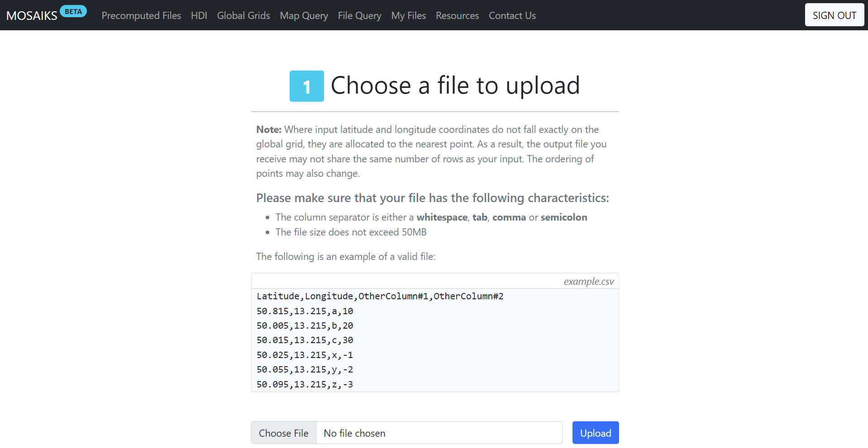Screen dimensions: 868x448
Task: Select the row '50.095,13.215,z,-3'
Action: [305, 384]
